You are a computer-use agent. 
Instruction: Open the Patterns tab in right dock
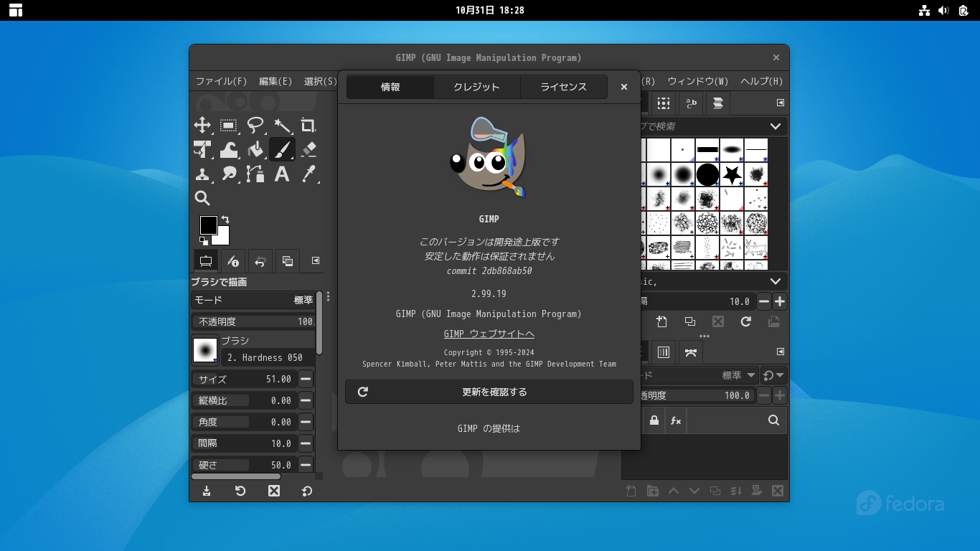pyautogui.click(x=664, y=103)
